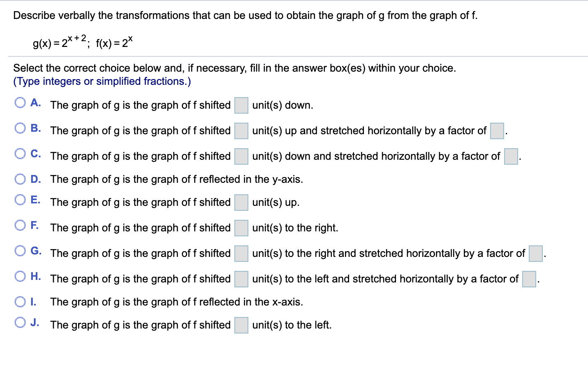Click the units box in choice C

(x=241, y=156)
